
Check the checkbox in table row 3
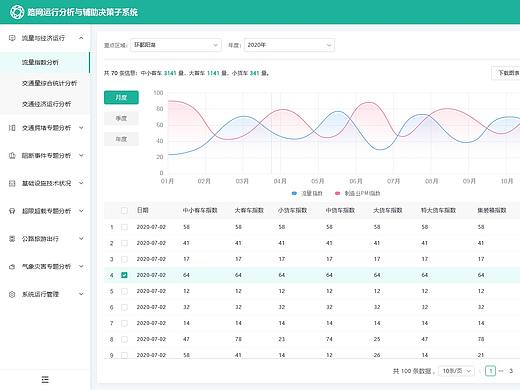(x=124, y=259)
